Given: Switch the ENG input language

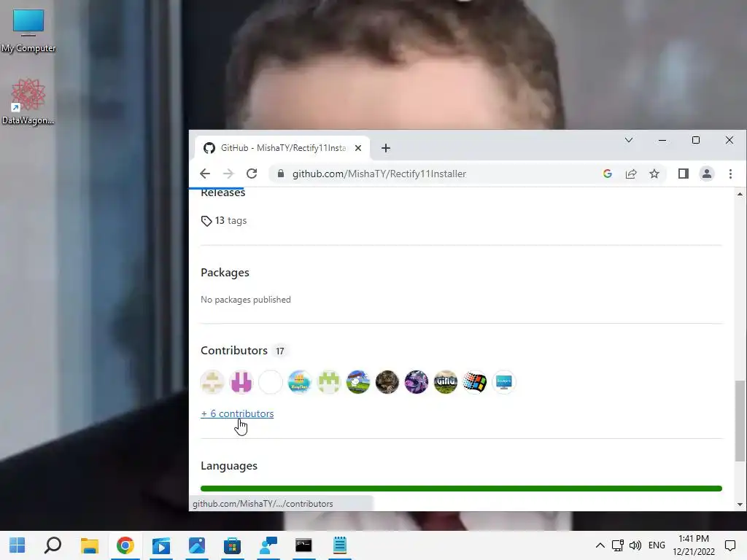Looking at the screenshot, I should pyautogui.click(x=657, y=545).
